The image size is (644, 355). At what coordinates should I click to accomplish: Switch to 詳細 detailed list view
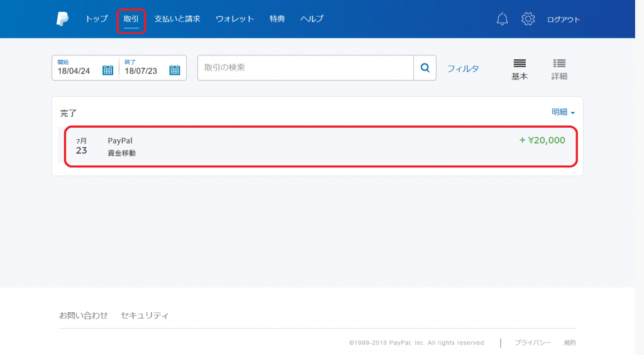click(x=559, y=69)
